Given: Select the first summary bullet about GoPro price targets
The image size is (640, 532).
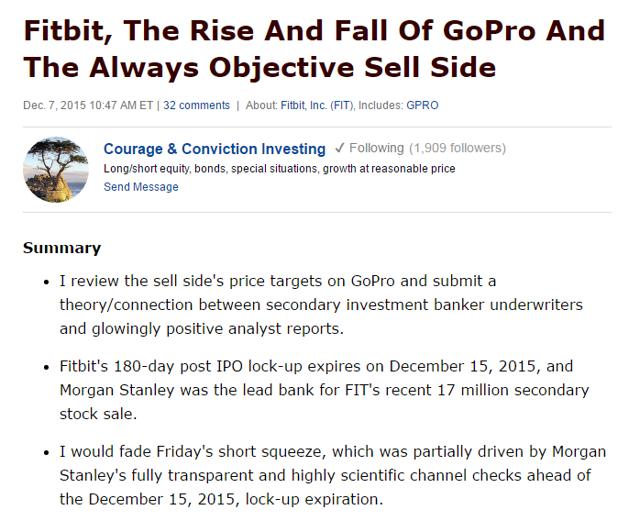Looking at the screenshot, I should (x=321, y=305).
